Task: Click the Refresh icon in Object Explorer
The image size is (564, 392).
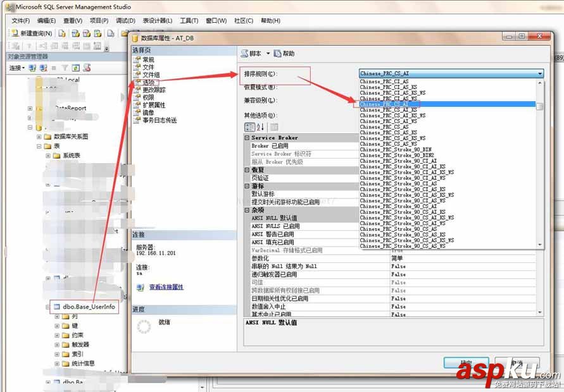Action: (x=75, y=68)
